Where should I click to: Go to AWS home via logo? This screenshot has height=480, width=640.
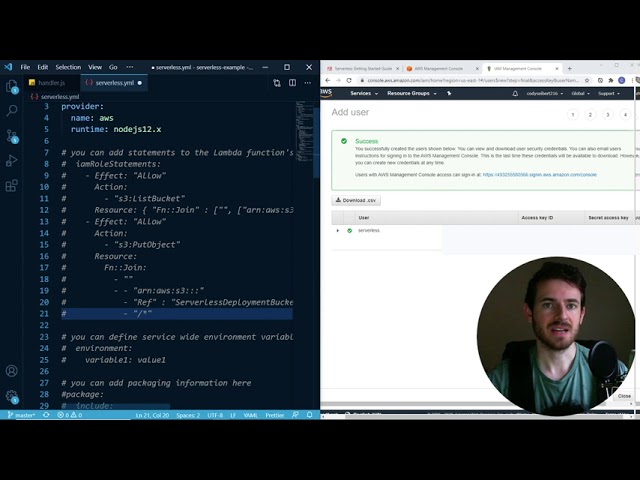point(326,93)
